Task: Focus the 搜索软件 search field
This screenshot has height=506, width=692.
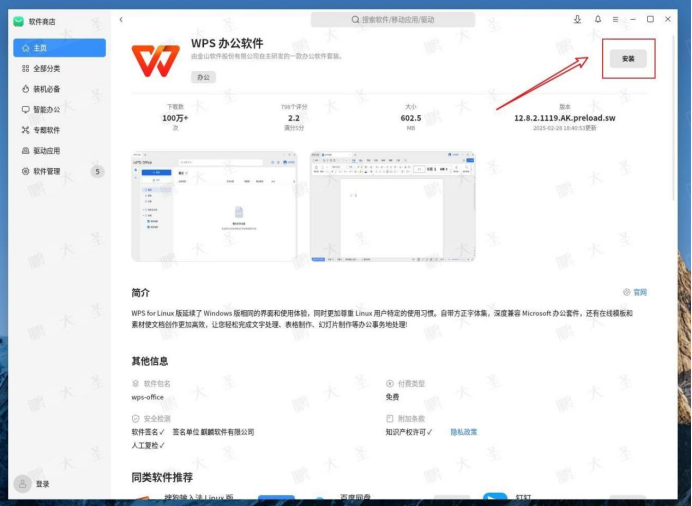Action: [x=393, y=20]
